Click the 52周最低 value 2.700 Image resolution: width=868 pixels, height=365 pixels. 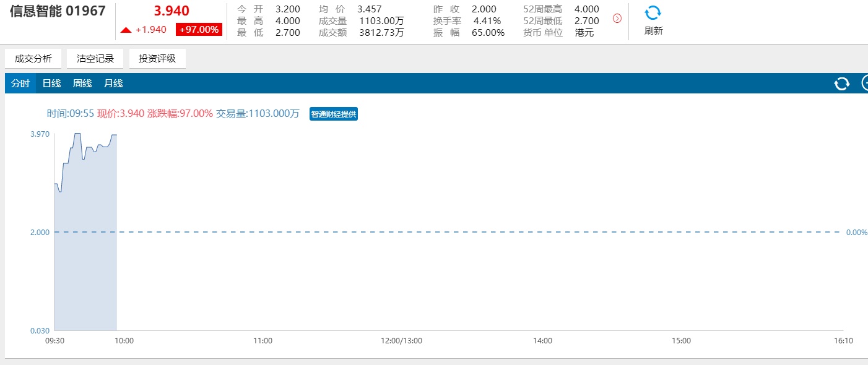(x=587, y=21)
